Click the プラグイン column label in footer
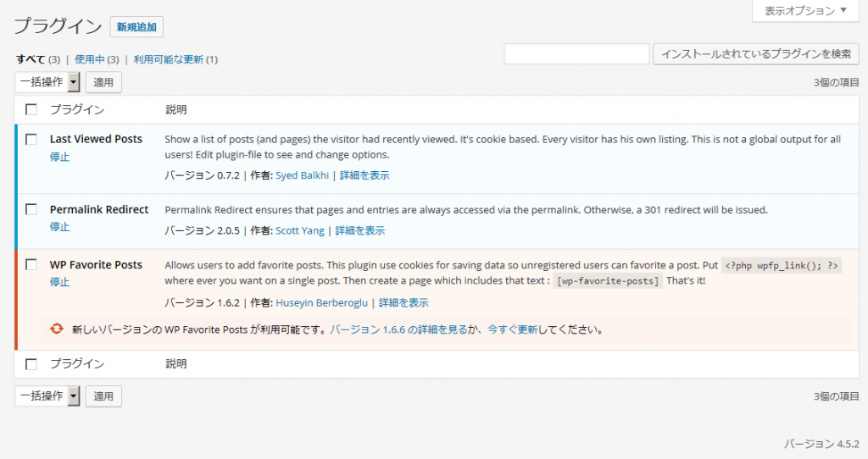The height and width of the screenshot is (459, 868). click(77, 364)
